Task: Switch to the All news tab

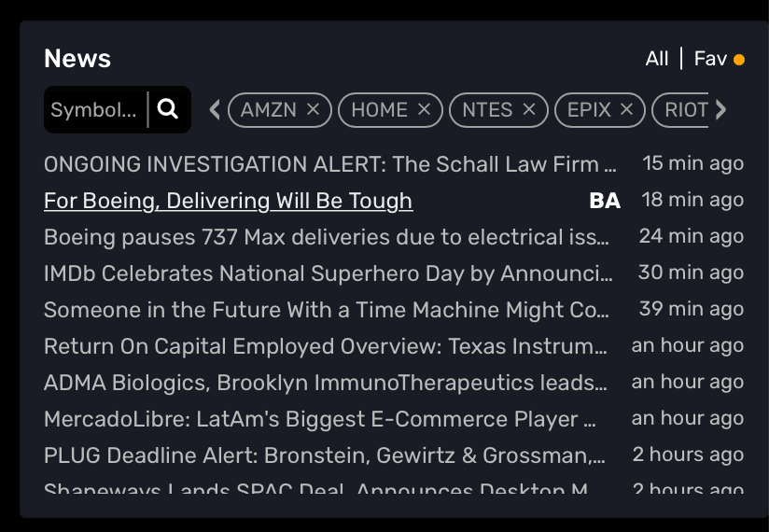Action: [x=657, y=59]
